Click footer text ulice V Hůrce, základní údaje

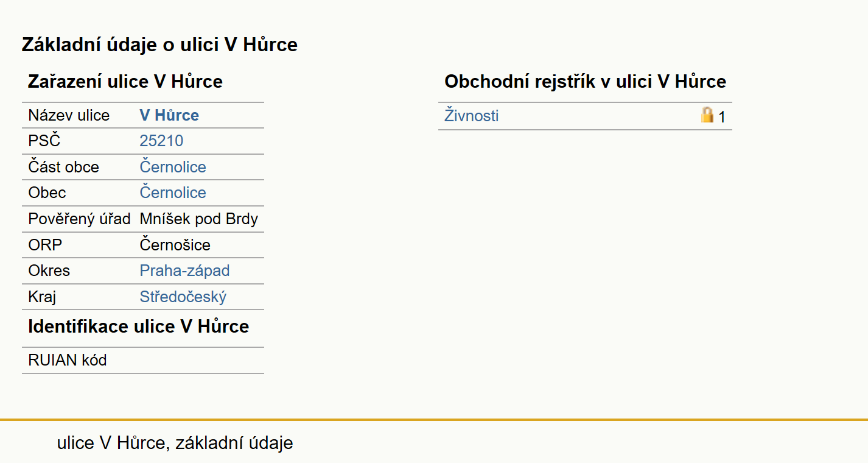coord(175,443)
